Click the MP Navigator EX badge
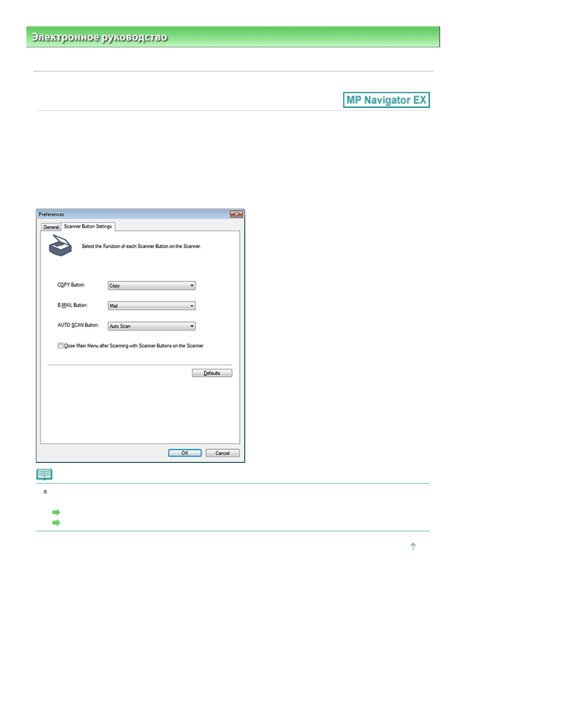 pyautogui.click(x=386, y=100)
